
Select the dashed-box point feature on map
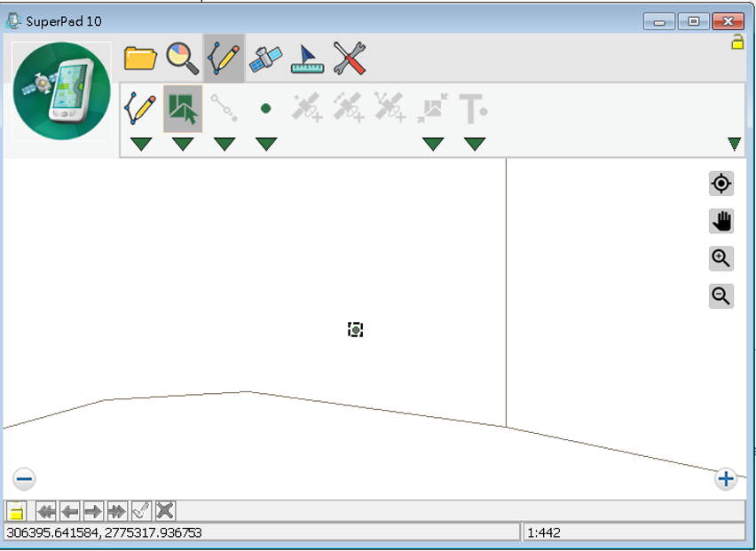(x=355, y=330)
